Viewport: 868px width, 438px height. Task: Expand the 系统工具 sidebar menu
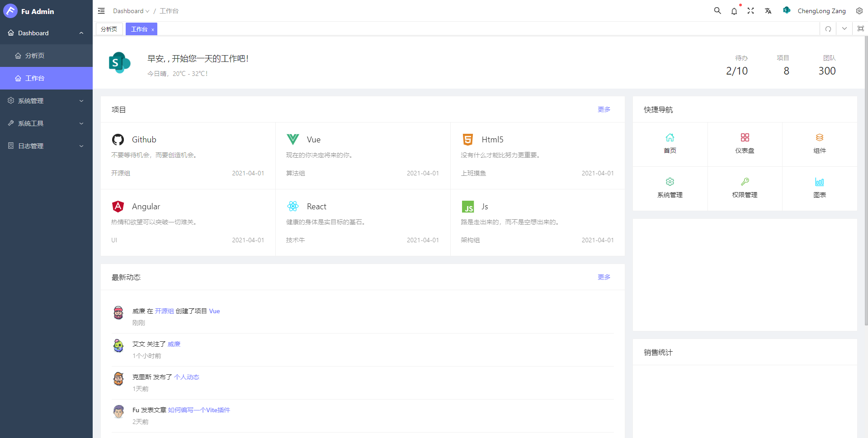(x=46, y=123)
